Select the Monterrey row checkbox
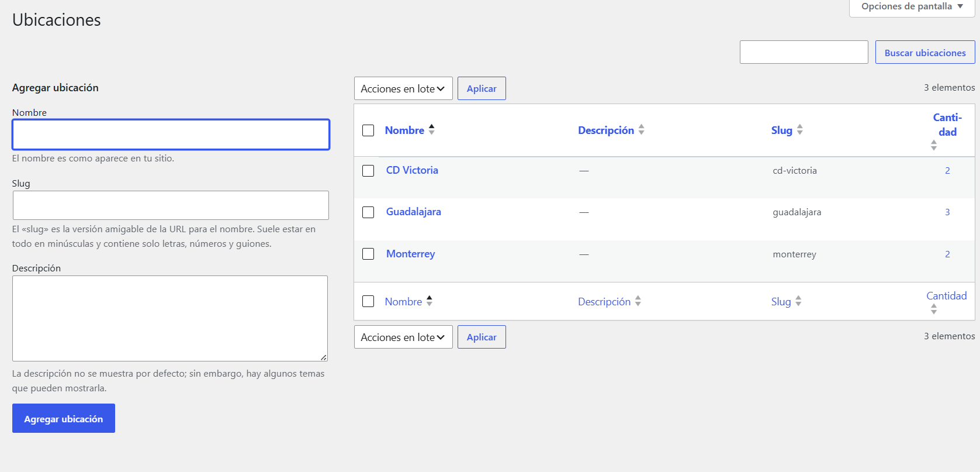The image size is (980, 472). tap(368, 254)
